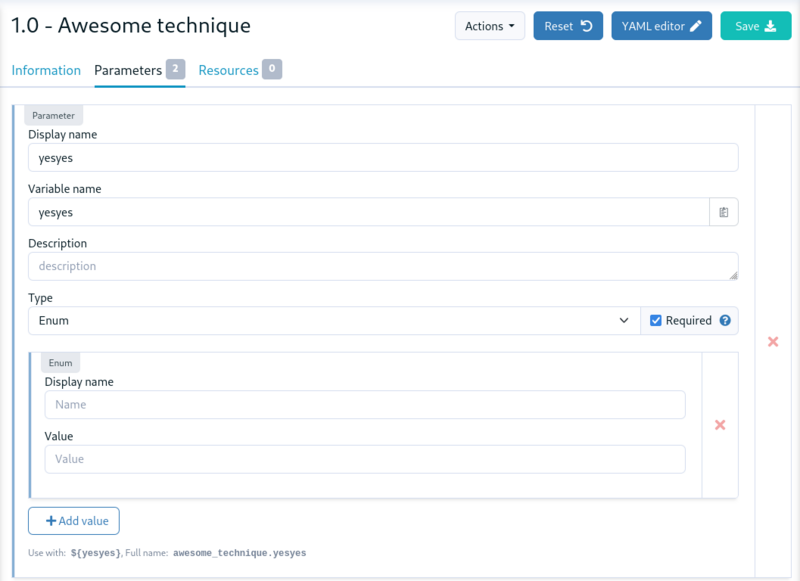Image resolution: width=800 pixels, height=581 pixels.
Task: Click the Required help question icon
Action: (725, 320)
